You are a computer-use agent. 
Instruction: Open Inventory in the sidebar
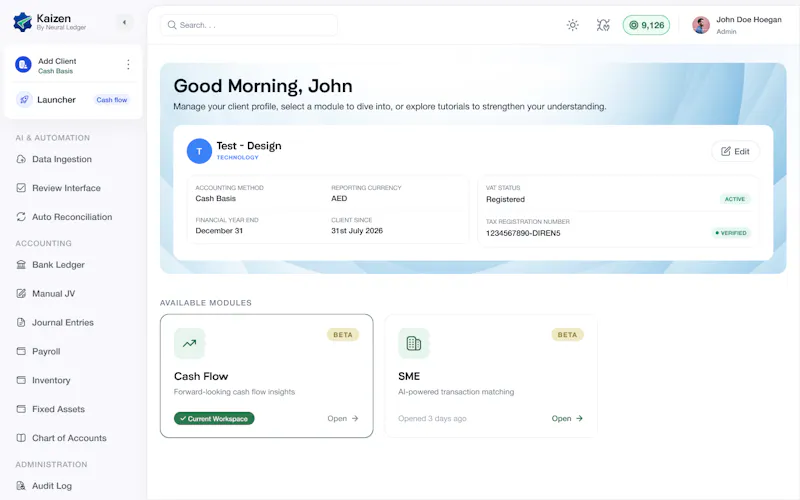(x=51, y=380)
